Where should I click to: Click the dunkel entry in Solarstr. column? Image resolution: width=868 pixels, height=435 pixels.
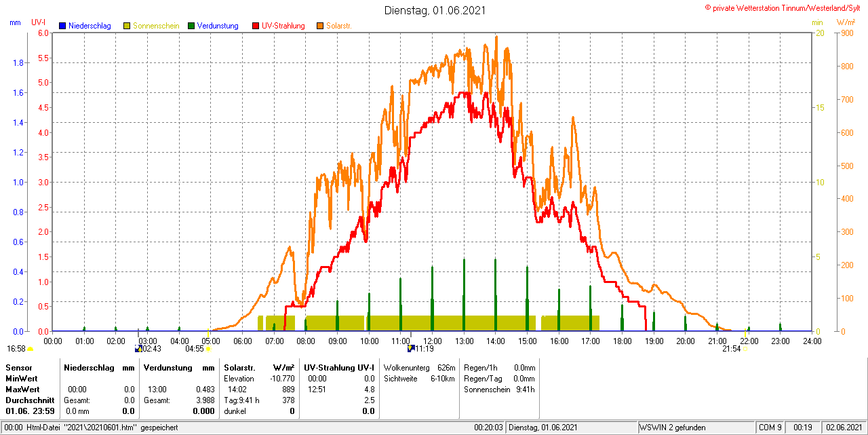click(235, 411)
